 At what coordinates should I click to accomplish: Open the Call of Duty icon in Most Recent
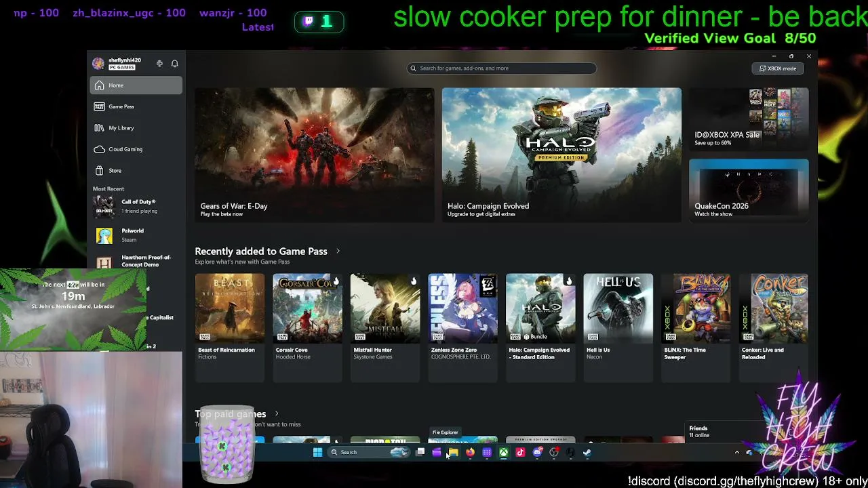104,206
